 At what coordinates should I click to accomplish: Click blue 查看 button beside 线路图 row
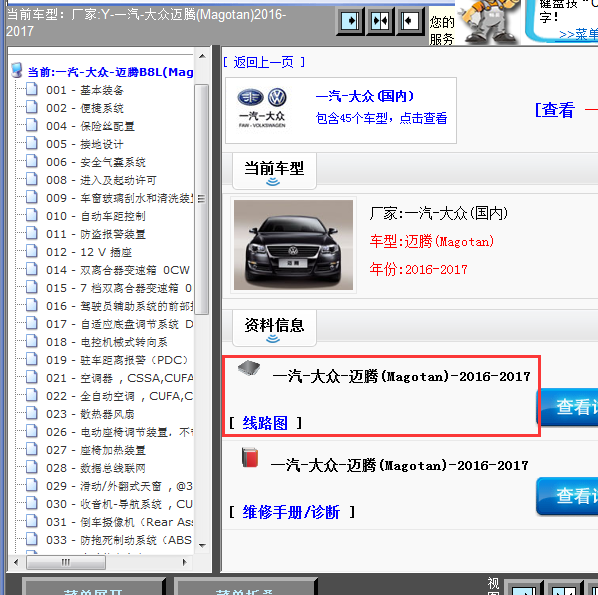(567, 407)
